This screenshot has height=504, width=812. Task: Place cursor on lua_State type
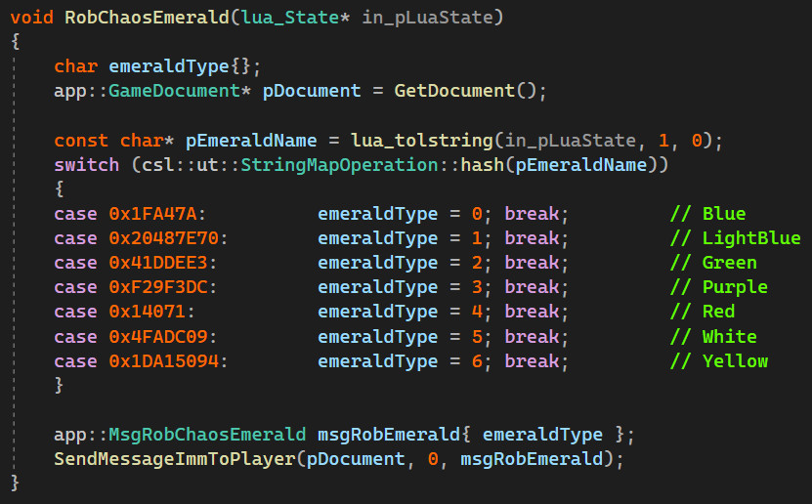[x=290, y=17]
